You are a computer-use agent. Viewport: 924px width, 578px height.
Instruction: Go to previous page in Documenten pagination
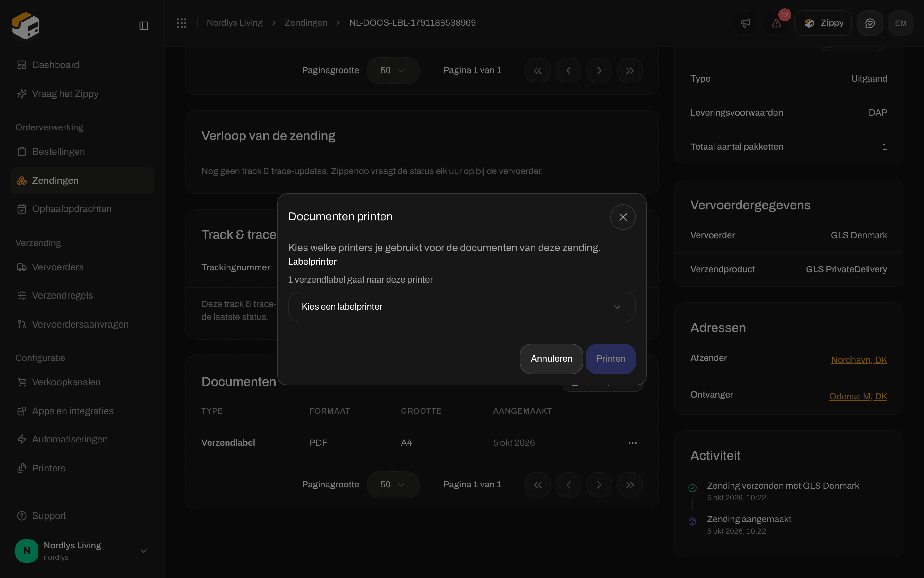pos(568,485)
